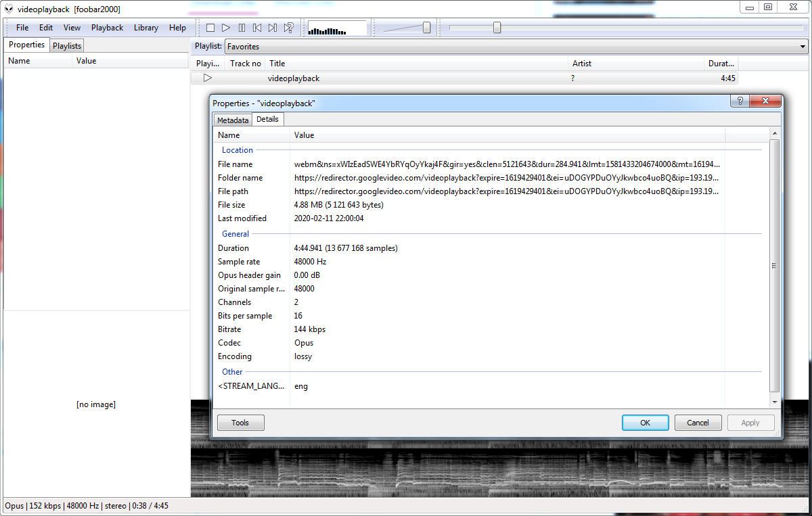Select the Channels row
Screen dimensions: 812x516
pos(470,302)
